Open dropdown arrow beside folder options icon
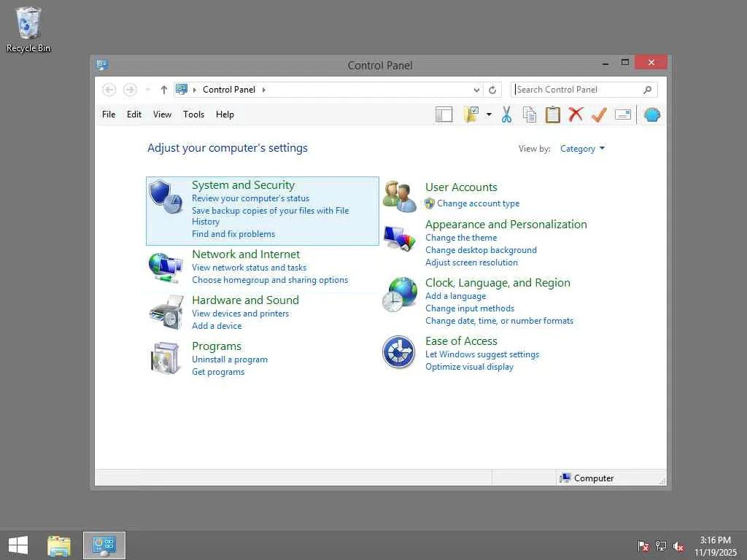 [489, 114]
